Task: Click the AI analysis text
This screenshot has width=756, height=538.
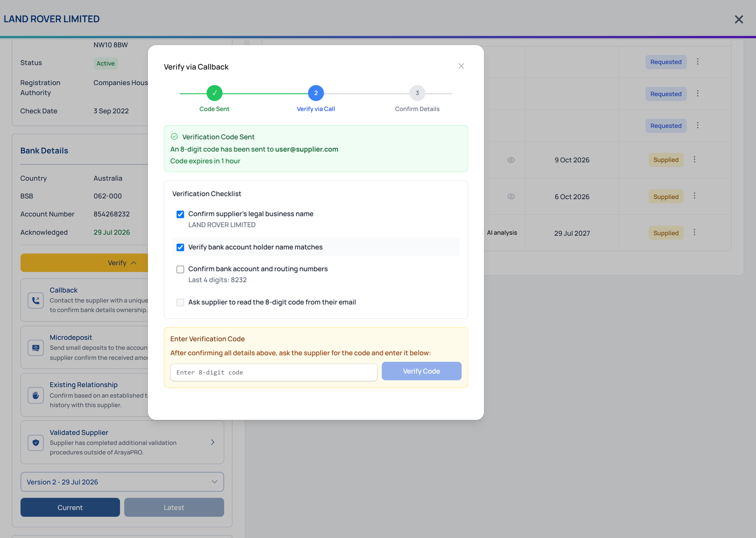Action: pyautogui.click(x=502, y=233)
